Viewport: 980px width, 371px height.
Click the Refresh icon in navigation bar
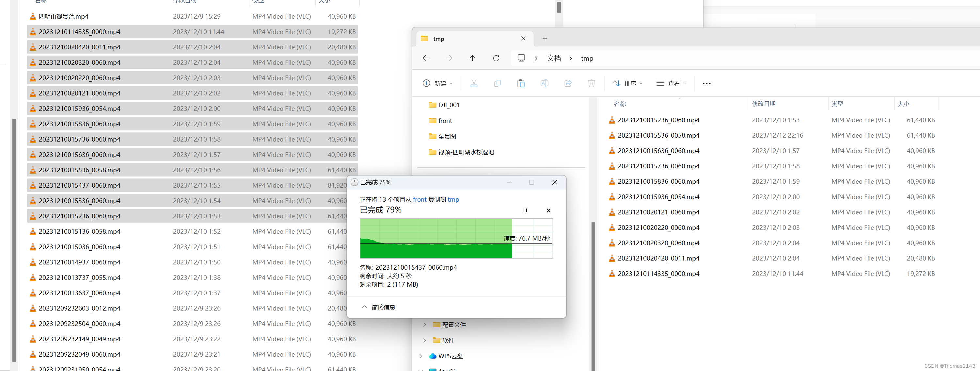[x=496, y=58]
